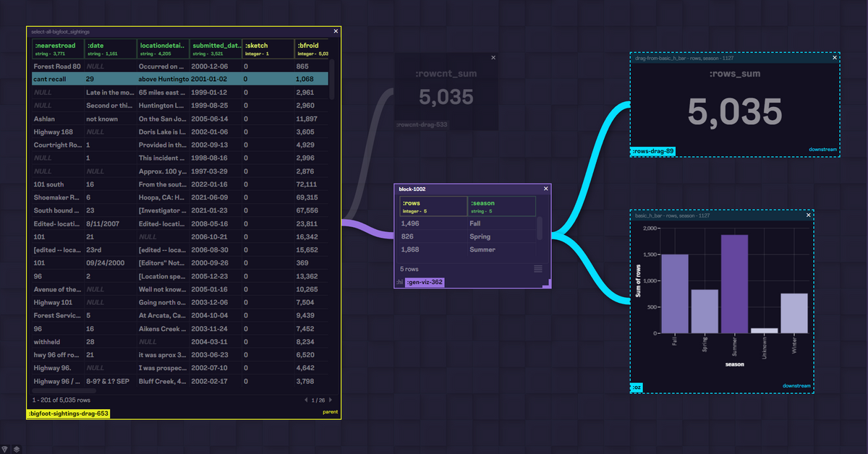Click the 1 / 26 page indicator
868x454 pixels.
coord(317,399)
